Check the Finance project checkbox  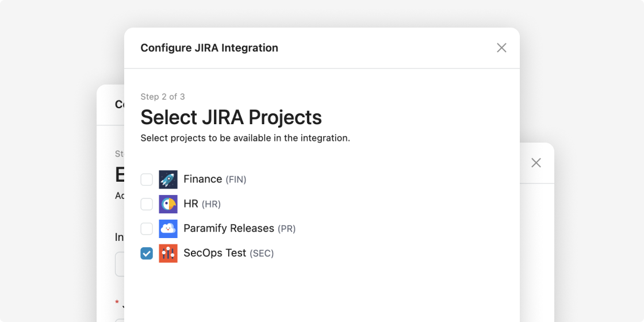pos(147,179)
